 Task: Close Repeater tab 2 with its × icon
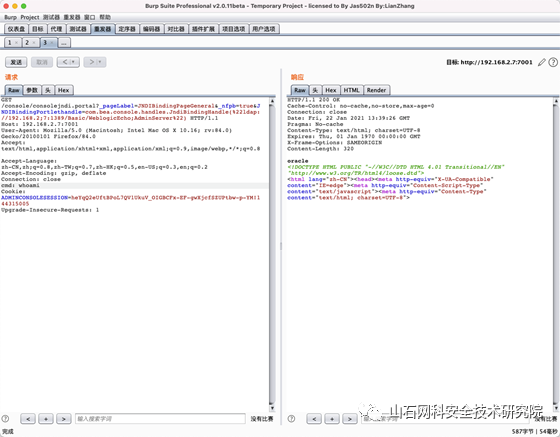point(34,43)
